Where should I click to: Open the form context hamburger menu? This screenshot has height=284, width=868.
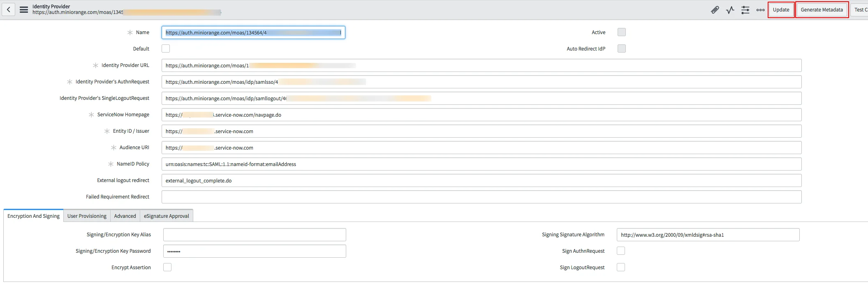tap(24, 9)
